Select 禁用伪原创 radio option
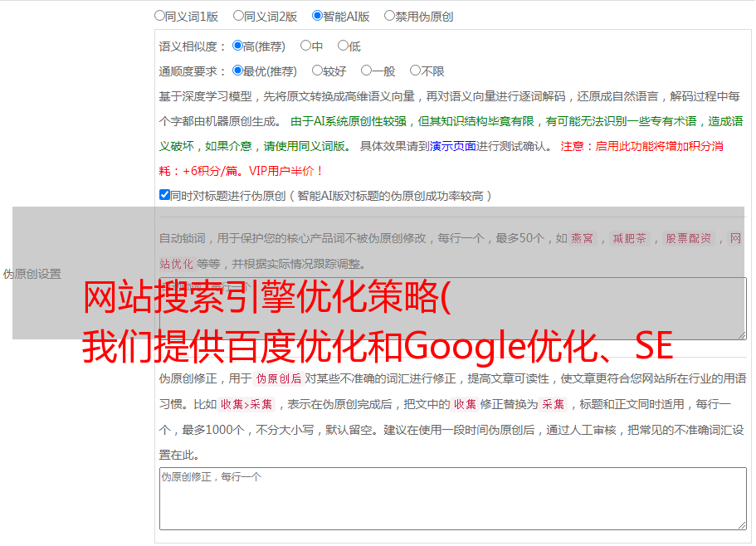 coord(389,16)
